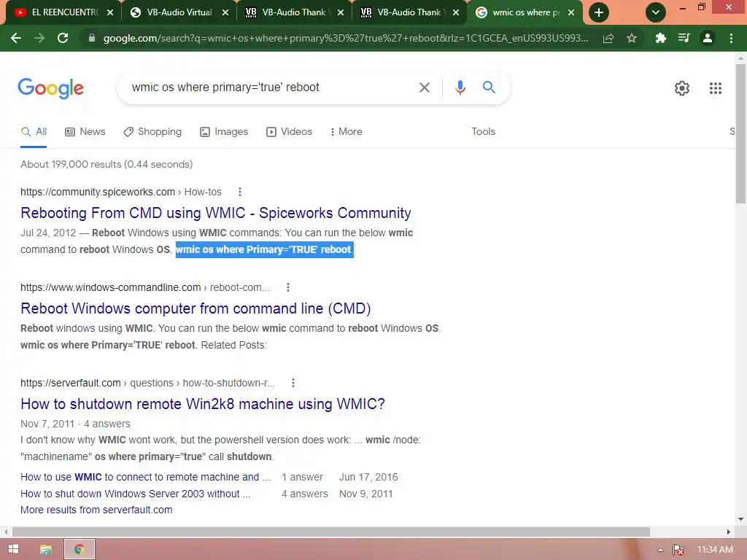Image resolution: width=747 pixels, height=560 pixels.
Task: Open Google quick settings gear
Action: [682, 88]
